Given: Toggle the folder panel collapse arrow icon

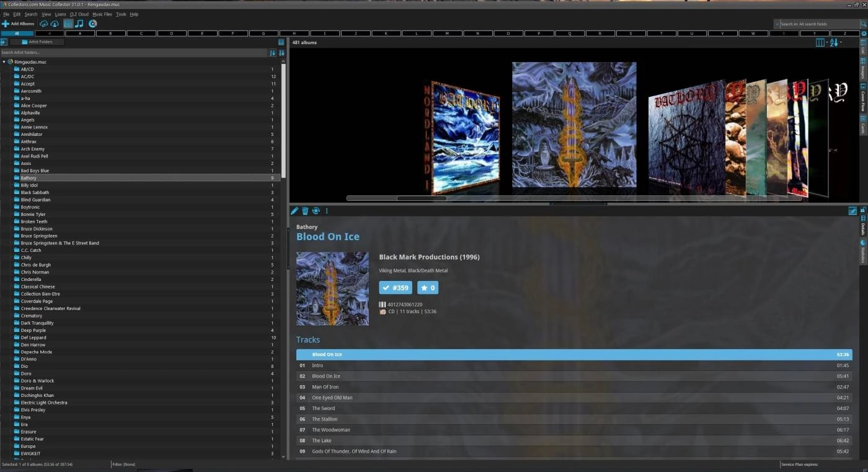Looking at the screenshot, I should pos(3,42).
